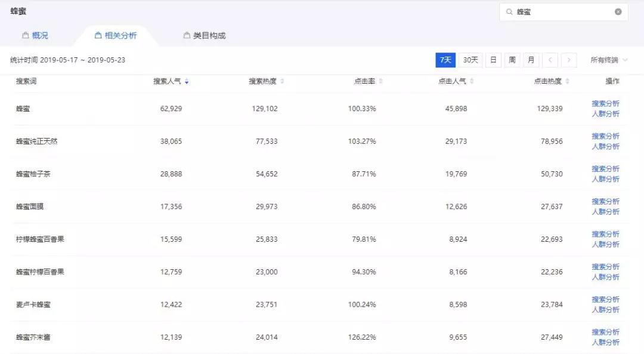Toggle sort order on the 搜索热度 column
The image size is (644, 354).
(282, 81)
